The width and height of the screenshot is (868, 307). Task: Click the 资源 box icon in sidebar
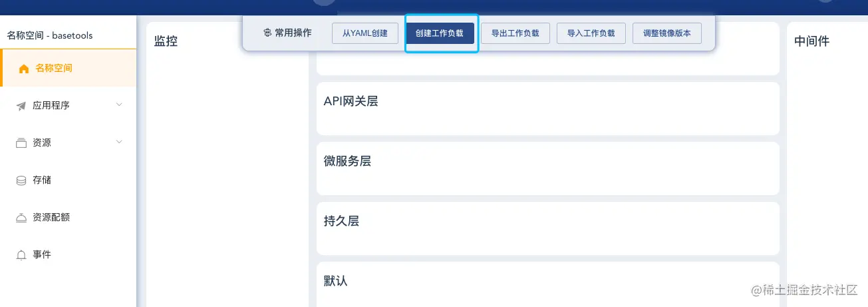[21, 143]
